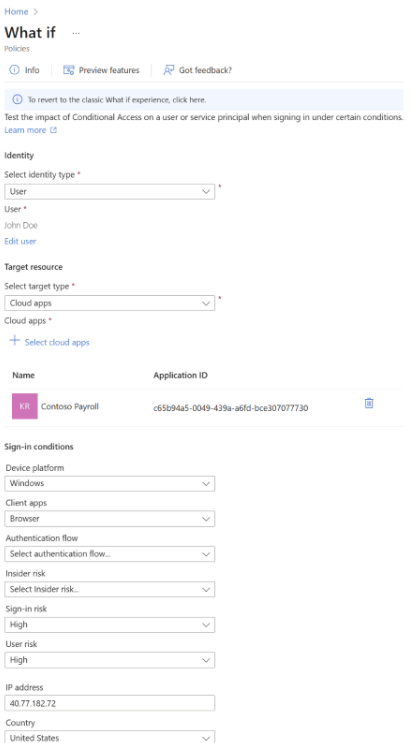The image size is (413, 743).
Task: Open the Authentication flow dropdown
Action: click(109, 554)
